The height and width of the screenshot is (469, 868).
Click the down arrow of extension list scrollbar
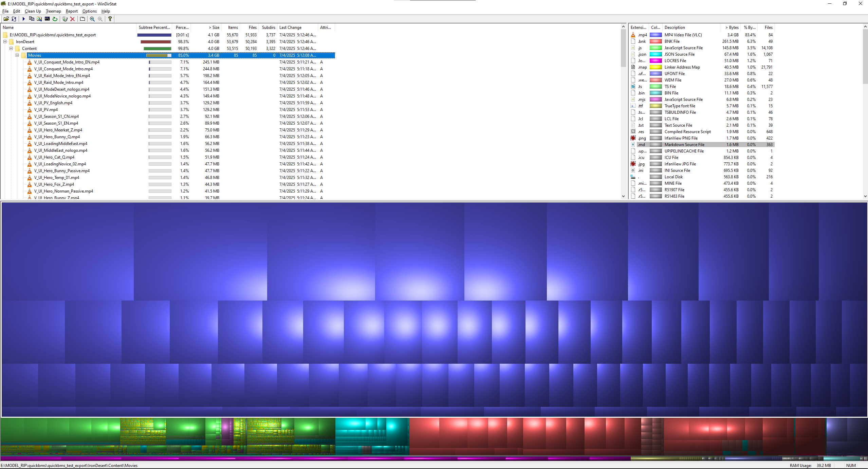[865, 196]
